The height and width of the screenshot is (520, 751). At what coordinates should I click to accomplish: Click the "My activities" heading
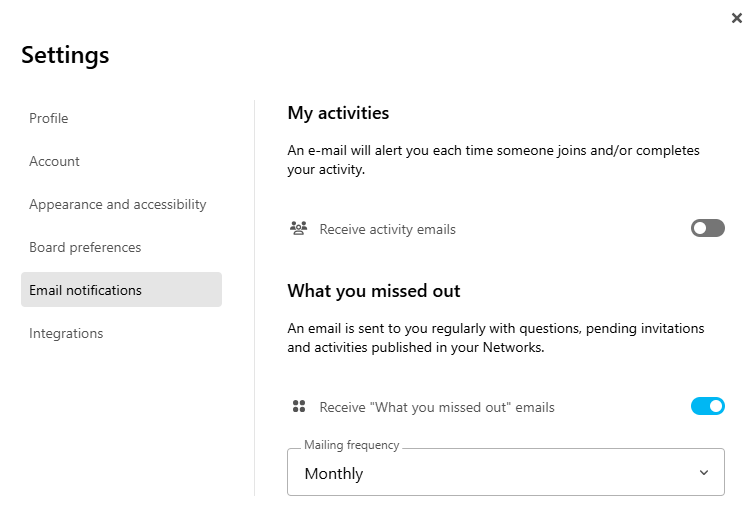coord(338,113)
